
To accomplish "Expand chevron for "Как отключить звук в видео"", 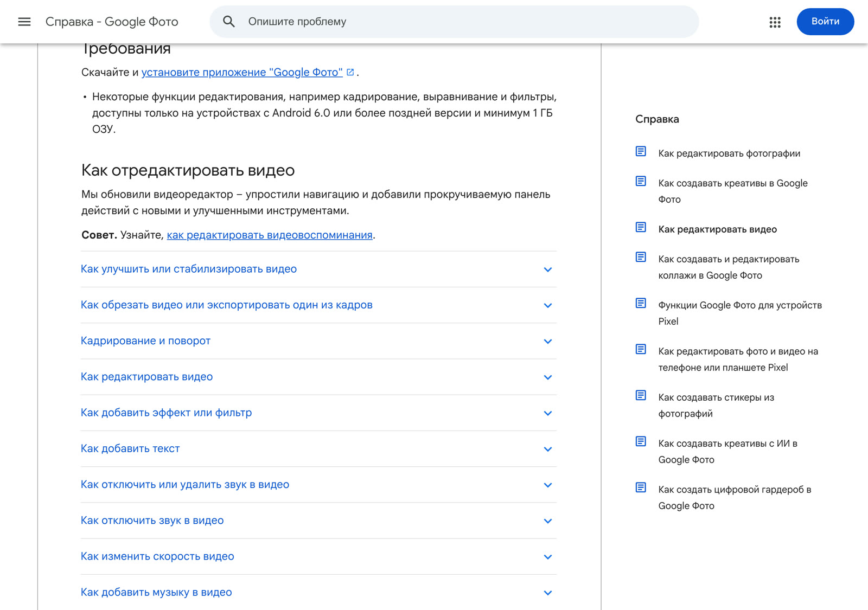I will pyautogui.click(x=548, y=521).
